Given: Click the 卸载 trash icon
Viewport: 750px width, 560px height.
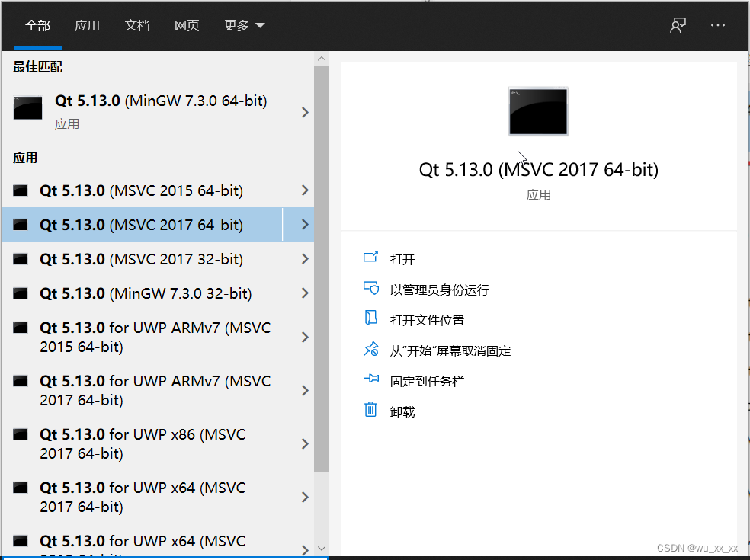Looking at the screenshot, I should click(371, 411).
